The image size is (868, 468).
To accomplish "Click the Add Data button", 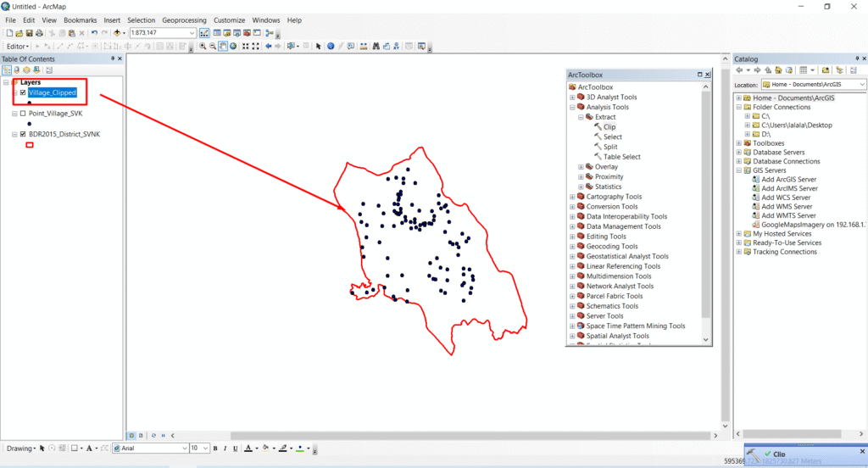I will [x=117, y=33].
